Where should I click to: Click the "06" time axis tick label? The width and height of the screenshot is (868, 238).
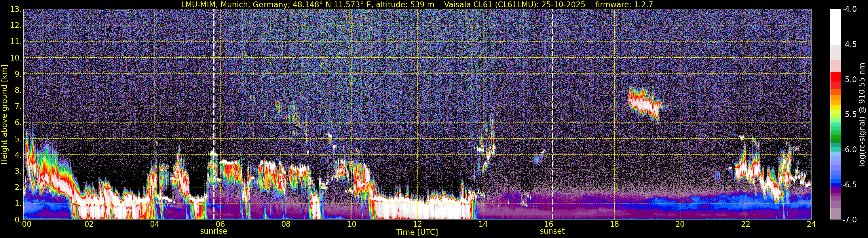[x=220, y=224]
